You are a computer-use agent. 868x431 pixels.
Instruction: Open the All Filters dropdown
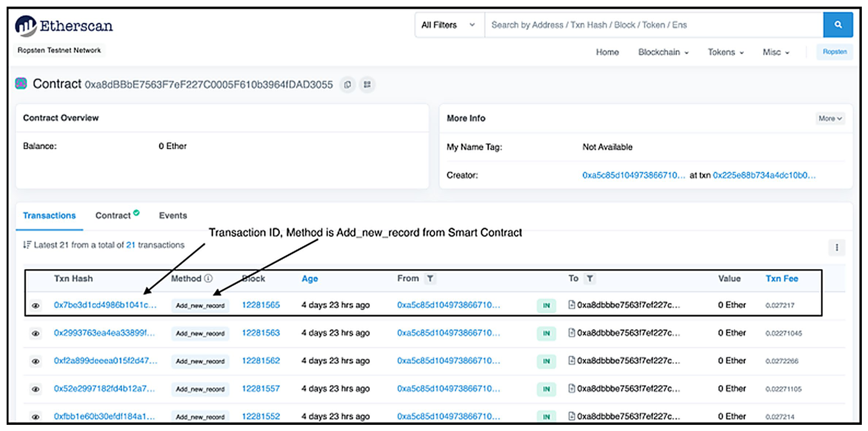[x=450, y=25]
